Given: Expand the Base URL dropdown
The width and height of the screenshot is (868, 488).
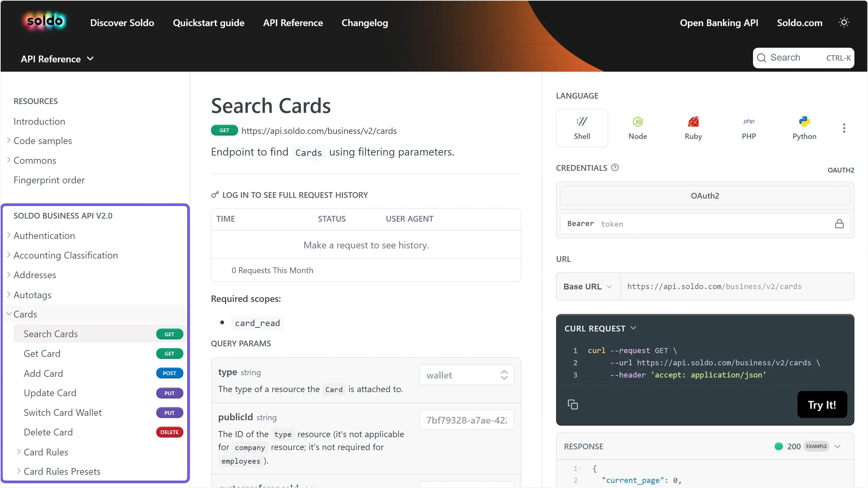Looking at the screenshot, I should (x=588, y=286).
